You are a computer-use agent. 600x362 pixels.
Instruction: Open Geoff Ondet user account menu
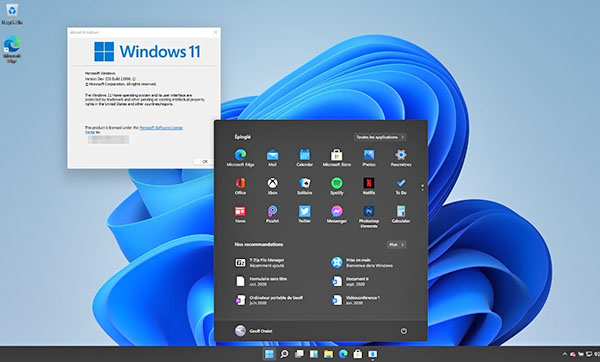(253, 331)
